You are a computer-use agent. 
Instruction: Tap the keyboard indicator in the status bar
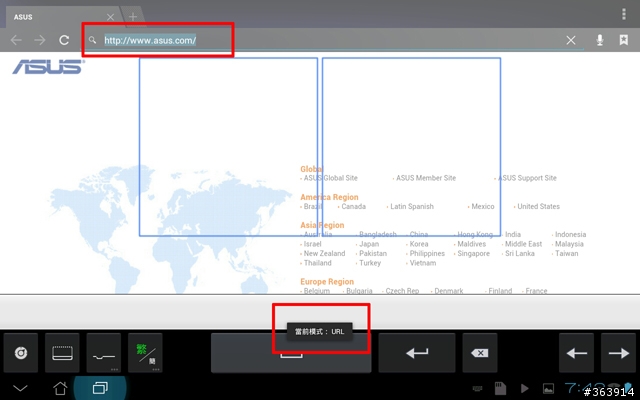(x=477, y=389)
